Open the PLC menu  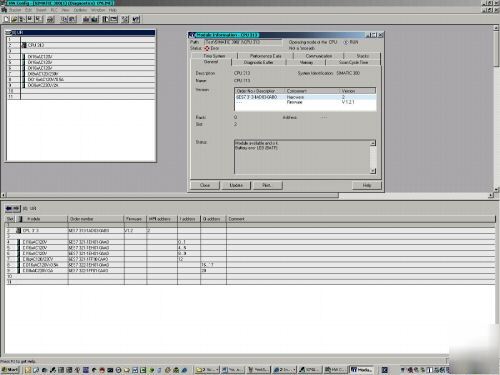(x=54, y=10)
